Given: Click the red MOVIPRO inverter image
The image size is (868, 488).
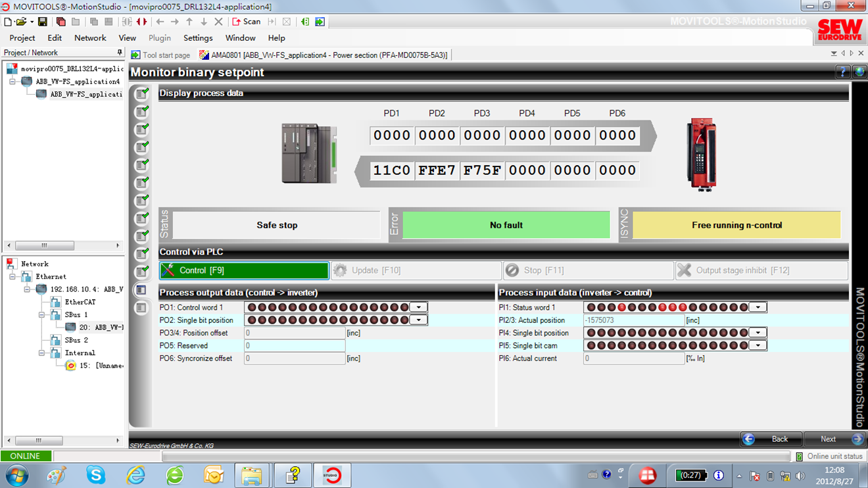Looking at the screenshot, I should coord(701,155).
